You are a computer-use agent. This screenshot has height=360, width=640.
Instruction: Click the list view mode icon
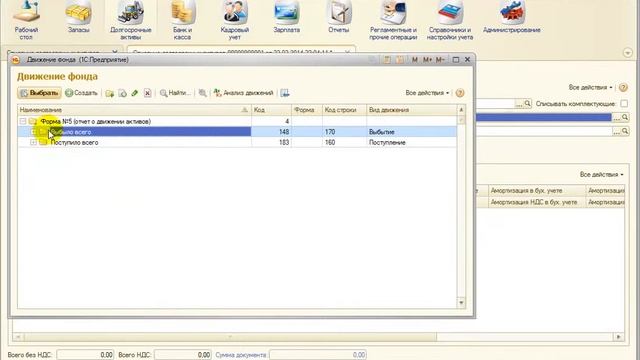[x=285, y=93]
